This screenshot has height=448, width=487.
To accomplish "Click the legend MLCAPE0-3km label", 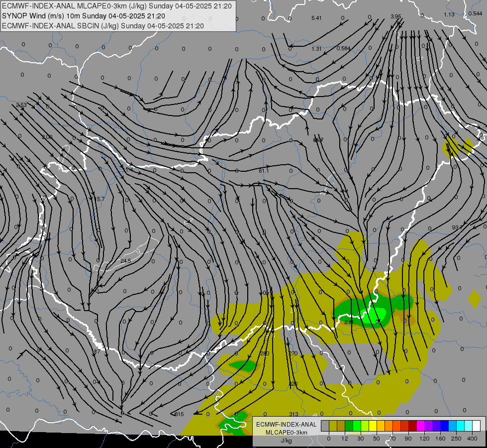I will (287, 433).
